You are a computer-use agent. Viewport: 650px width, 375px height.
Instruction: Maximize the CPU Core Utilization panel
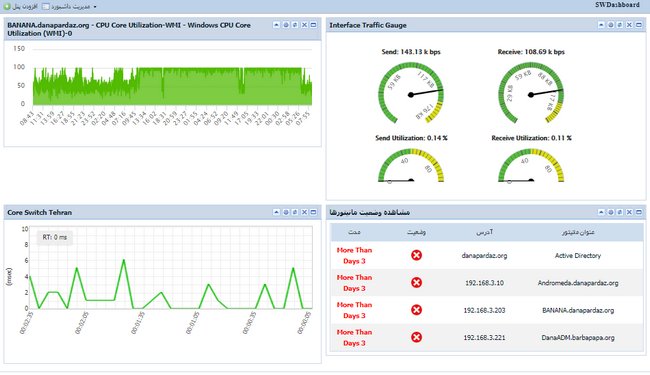pyautogui.click(x=313, y=25)
